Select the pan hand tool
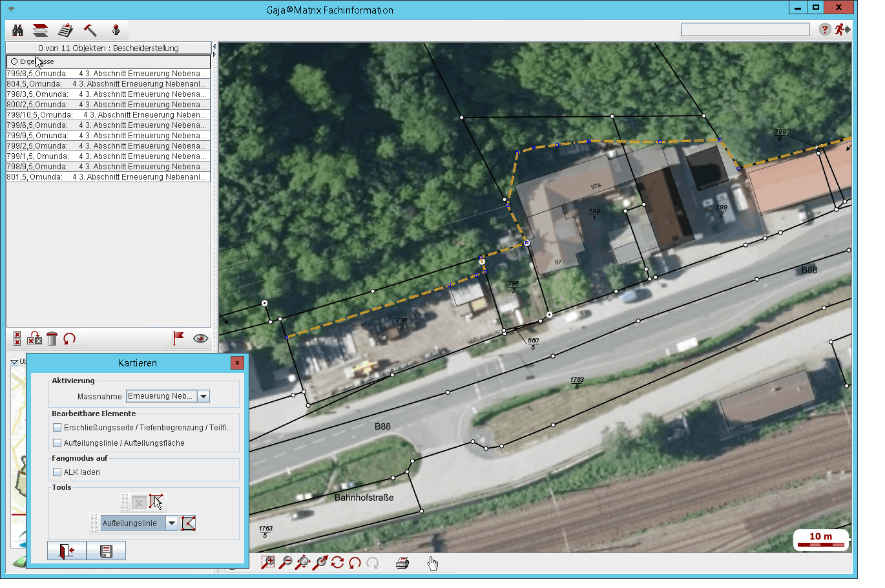Viewport: 885px width, 588px height. (x=432, y=563)
